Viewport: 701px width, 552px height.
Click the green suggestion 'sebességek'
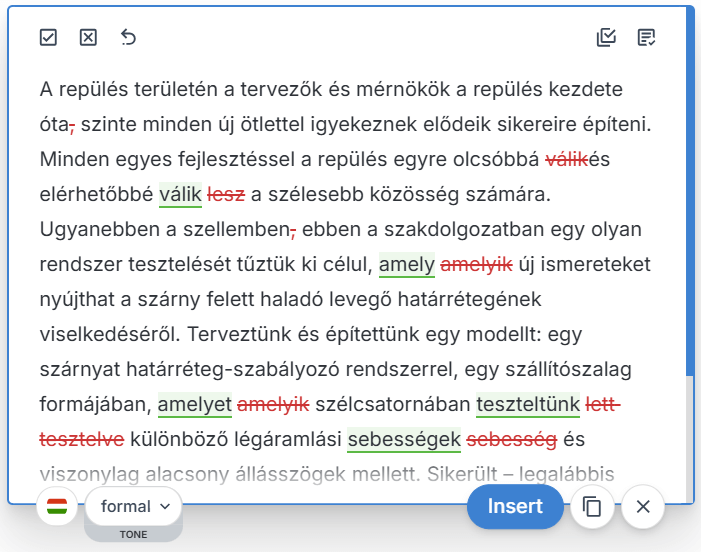pyautogui.click(x=403, y=439)
